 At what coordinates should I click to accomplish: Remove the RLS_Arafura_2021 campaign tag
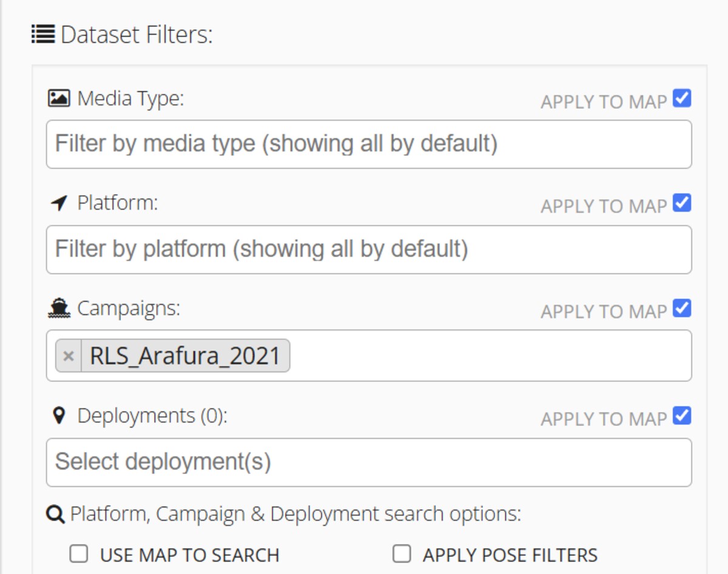coord(69,356)
